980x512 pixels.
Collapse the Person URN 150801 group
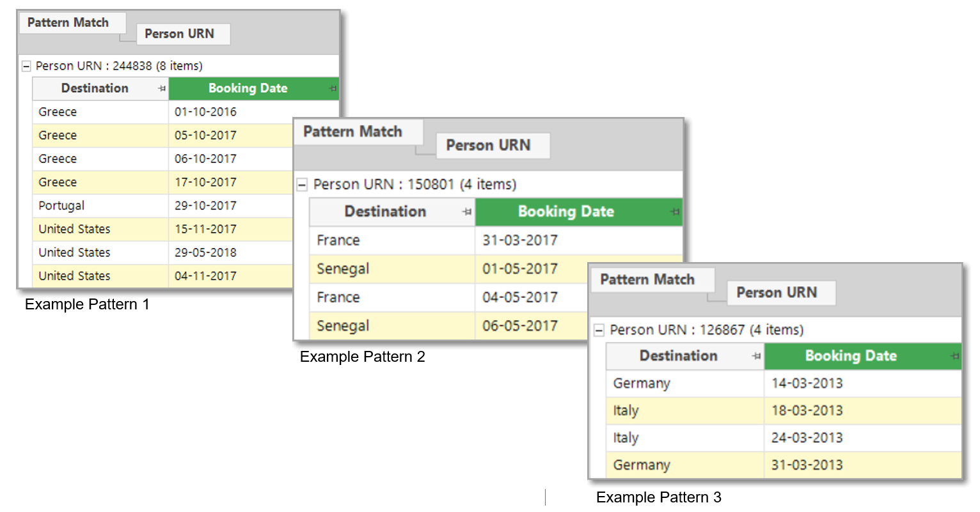(302, 185)
